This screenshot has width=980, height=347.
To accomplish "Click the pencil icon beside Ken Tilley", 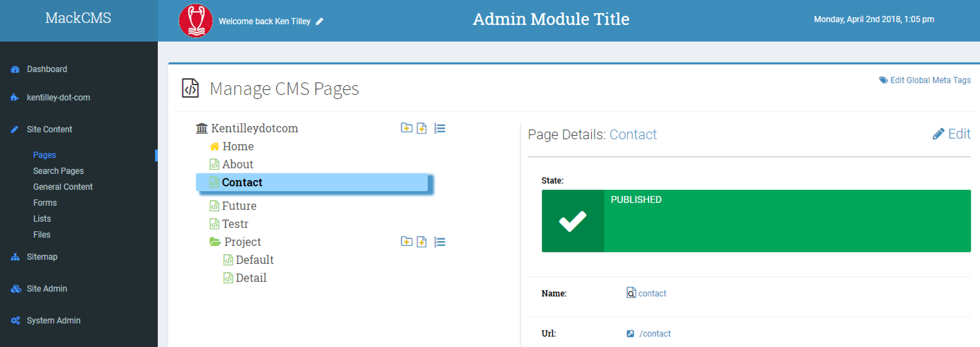I will [x=319, y=21].
